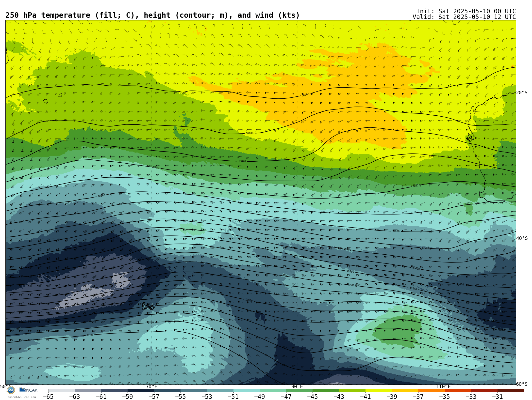Click the Kerguelen Islands outline near 70°E

pos(148,306)
